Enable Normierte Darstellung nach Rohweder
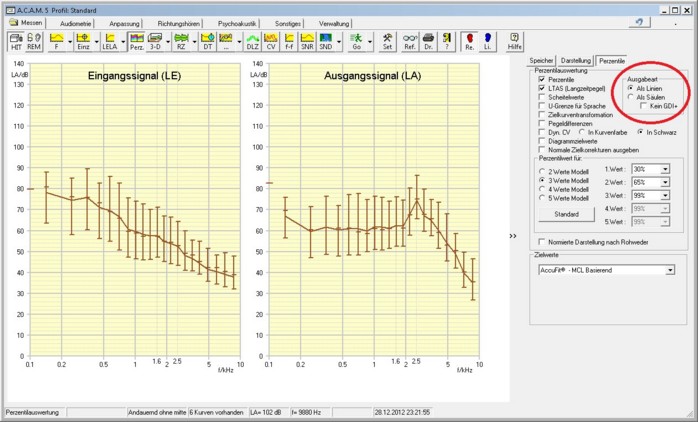Viewport: 698px width, 422px height. click(x=542, y=242)
